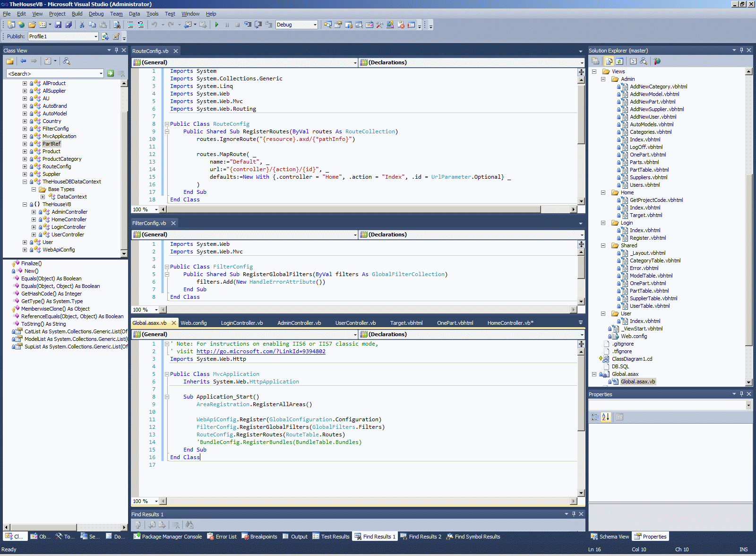
Task: Click New Folder icon in Class View
Action: [9, 61]
